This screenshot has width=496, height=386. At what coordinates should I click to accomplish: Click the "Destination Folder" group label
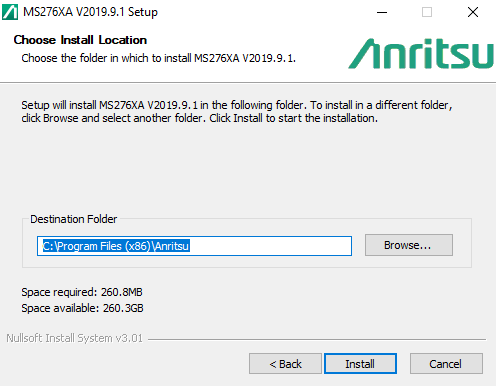(74, 219)
